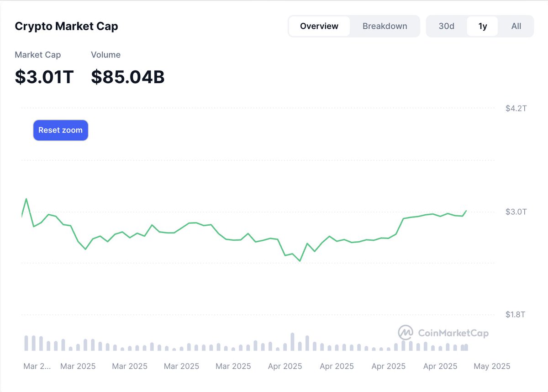Image resolution: width=548 pixels, height=392 pixels.
Task: Click the $1.8T axis label
Action: 516,314
